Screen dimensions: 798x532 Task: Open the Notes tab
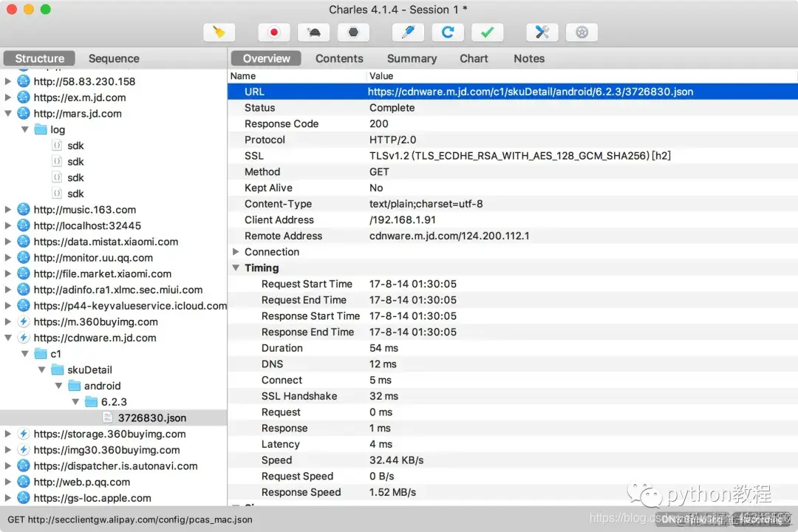click(x=529, y=58)
